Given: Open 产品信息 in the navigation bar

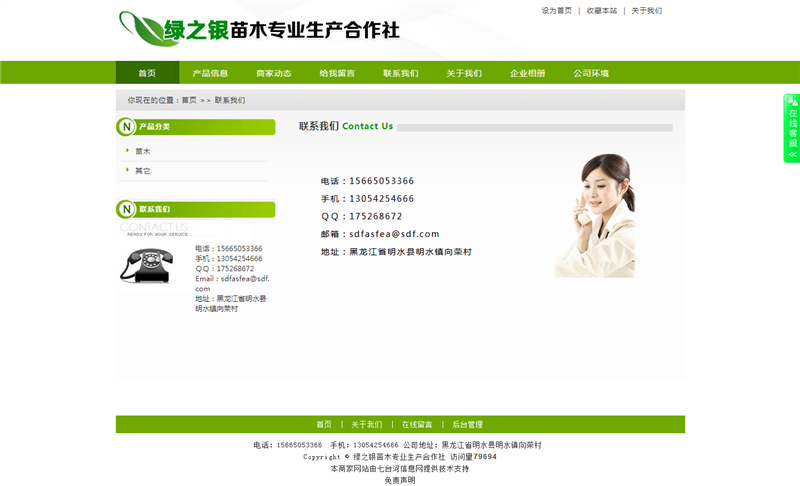Looking at the screenshot, I should click(x=210, y=73).
